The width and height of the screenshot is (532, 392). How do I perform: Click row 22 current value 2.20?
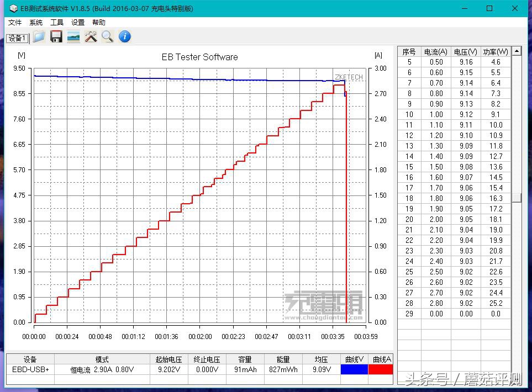[x=436, y=240]
